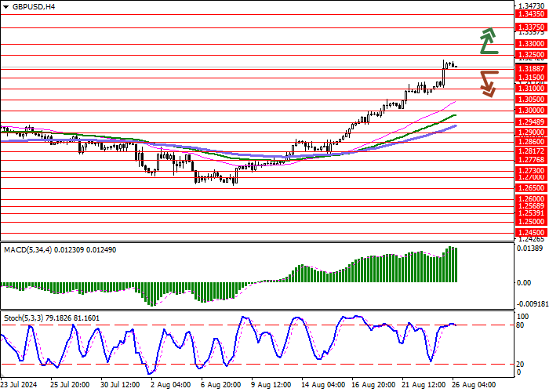Click the GBPUSD,H4 chart title
549x392 pixels.
click(x=34, y=7)
